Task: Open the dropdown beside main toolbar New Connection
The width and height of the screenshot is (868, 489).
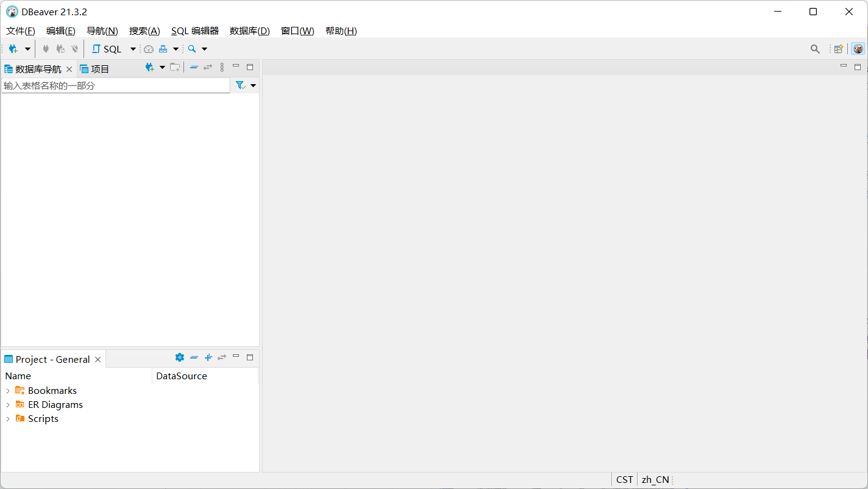Action: click(x=27, y=49)
